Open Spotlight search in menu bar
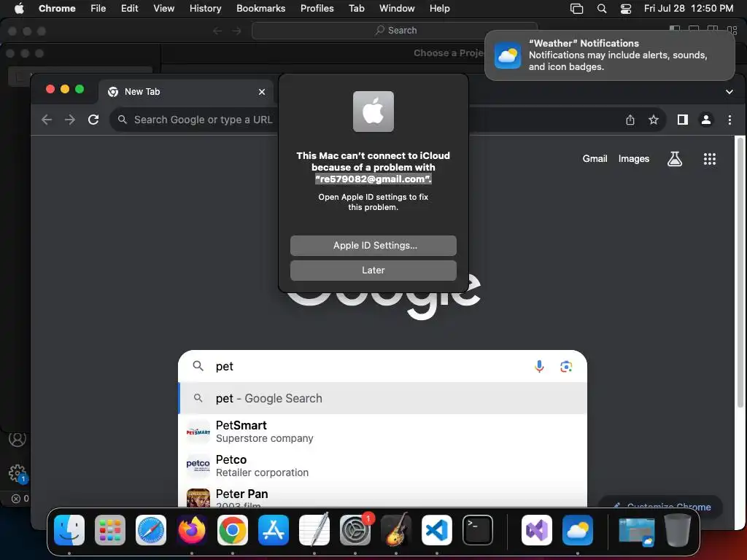The height and width of the screenshot is (560, 747). click(602, 9)
